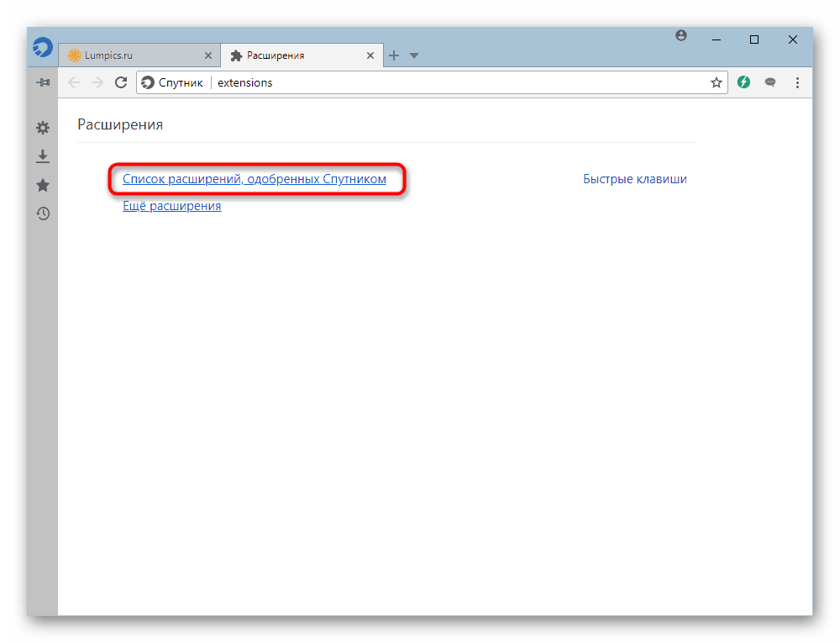The width and height of the screenshot is (840, 643).
Task: Close the Lumpics.ru tab
Action: coord(208,55)
